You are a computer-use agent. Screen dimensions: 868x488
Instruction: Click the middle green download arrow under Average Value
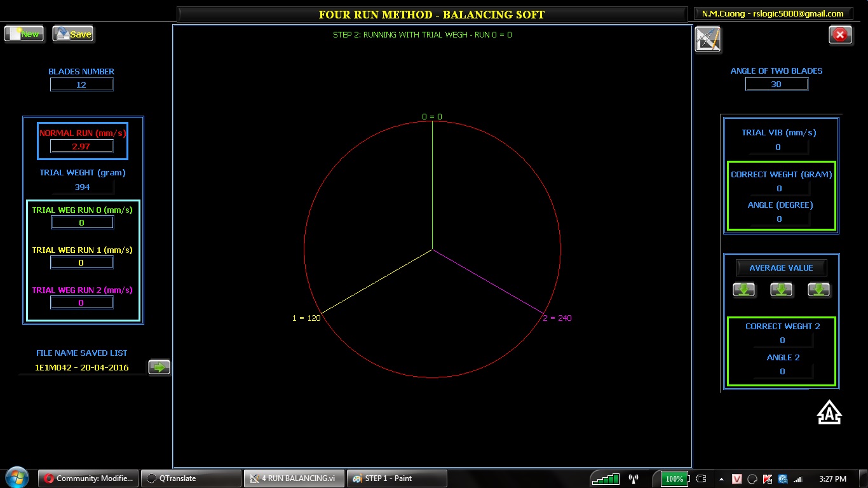coord(782,290)
